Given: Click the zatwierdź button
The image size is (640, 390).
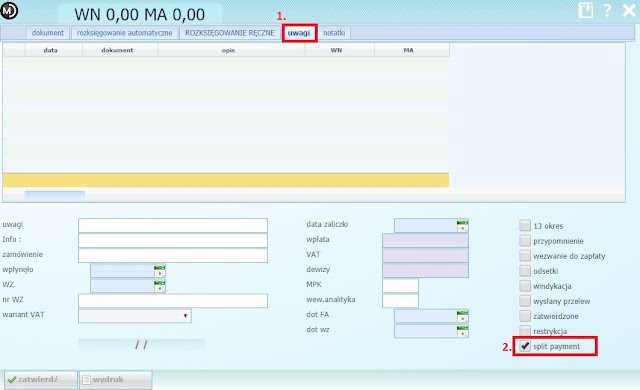Looking at the screenshot, I should (40, 380).
